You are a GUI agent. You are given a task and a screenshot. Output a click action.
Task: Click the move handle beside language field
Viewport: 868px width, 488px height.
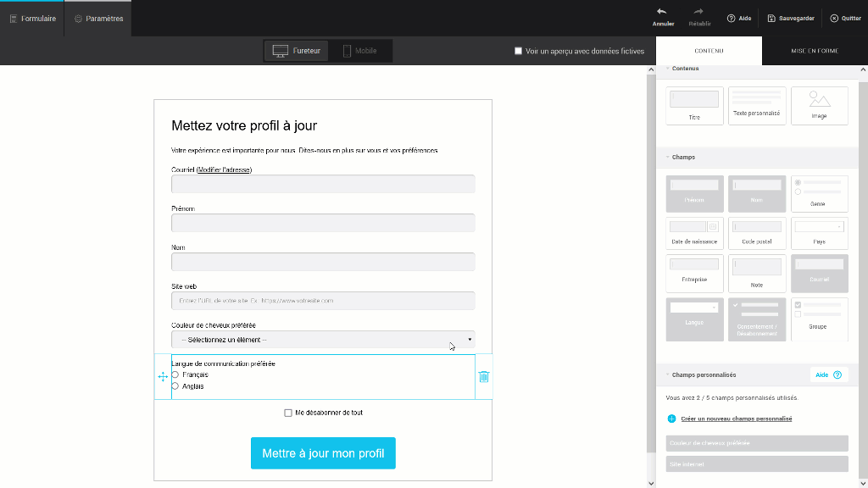[x=163, y=377]
